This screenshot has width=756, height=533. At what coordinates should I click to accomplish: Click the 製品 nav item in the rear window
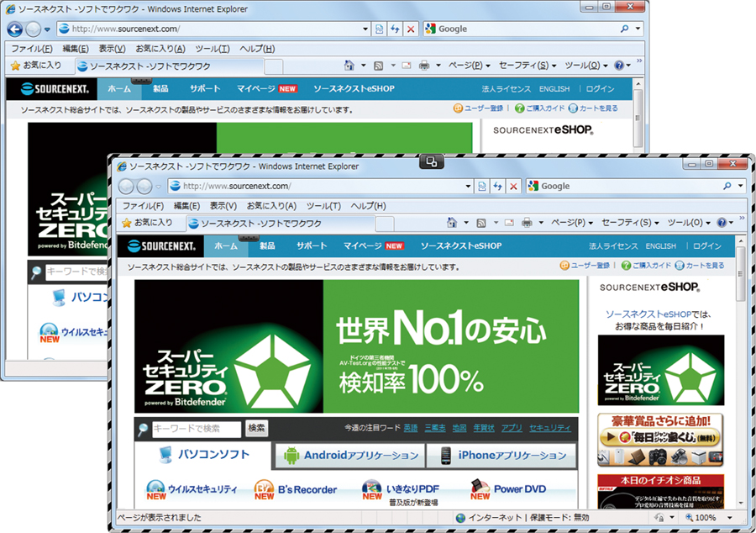click(x=160, y=89)
